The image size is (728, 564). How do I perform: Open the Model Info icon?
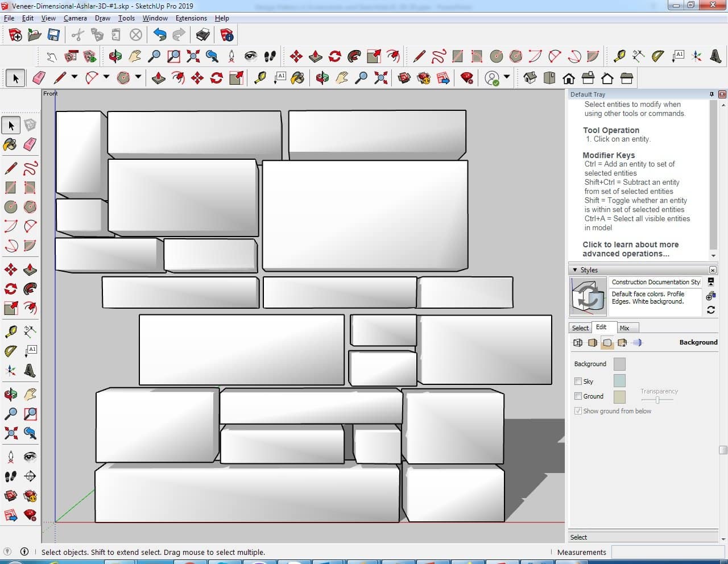pos(227,35)
